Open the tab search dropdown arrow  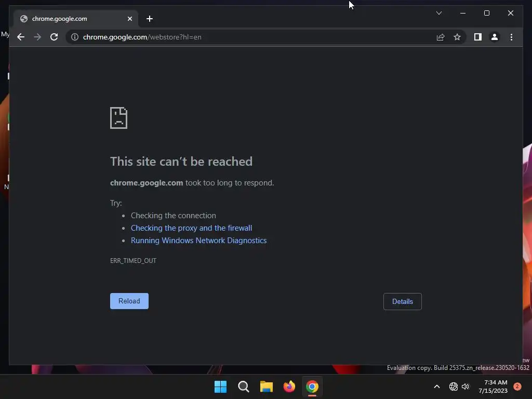tap(438, 13)
